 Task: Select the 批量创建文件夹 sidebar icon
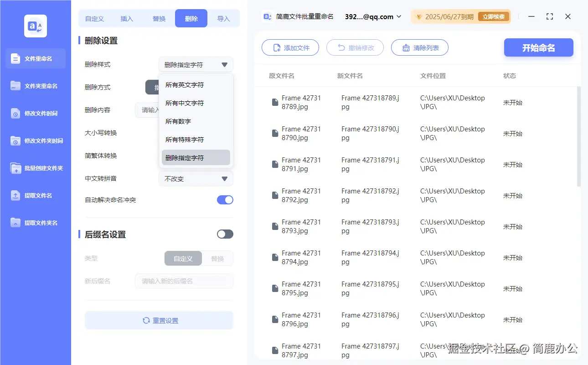[x=16, y=168]
